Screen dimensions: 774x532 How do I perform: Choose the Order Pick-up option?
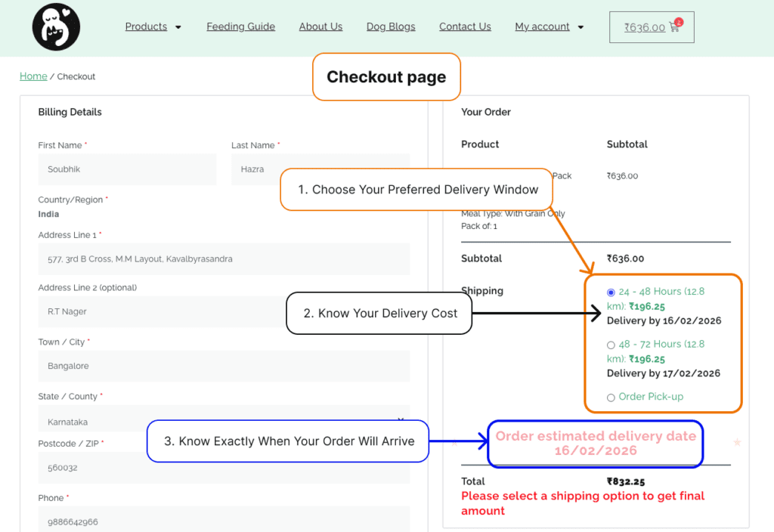[x=611, y=397]
